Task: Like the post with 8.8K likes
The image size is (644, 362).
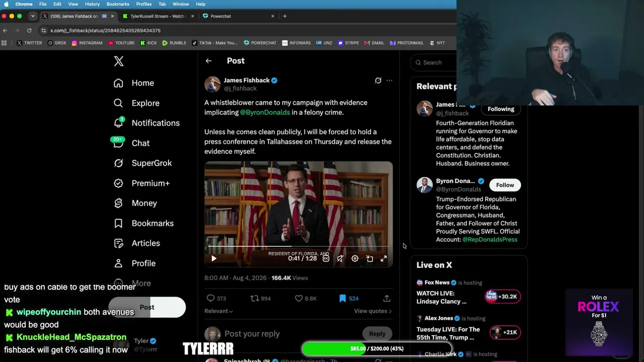Action: coord(305,299)
